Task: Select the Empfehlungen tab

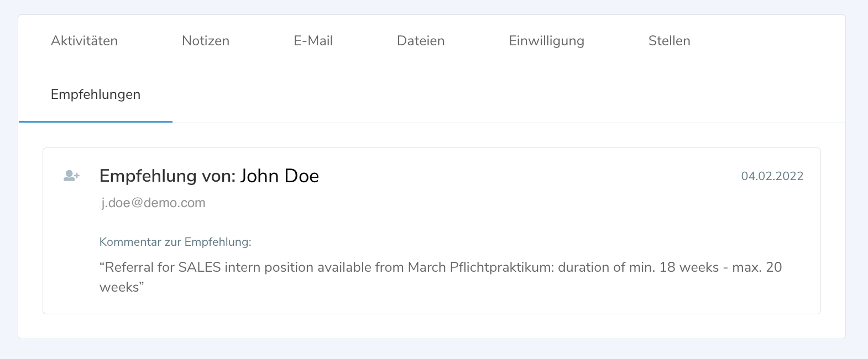Action: tap(96, 94)
